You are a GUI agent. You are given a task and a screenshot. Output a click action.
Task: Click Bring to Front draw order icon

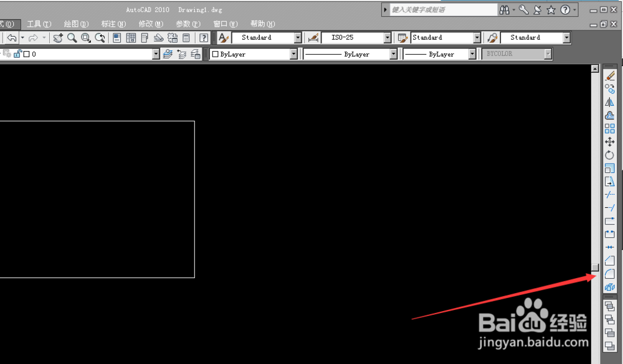(x=610, y=306)
